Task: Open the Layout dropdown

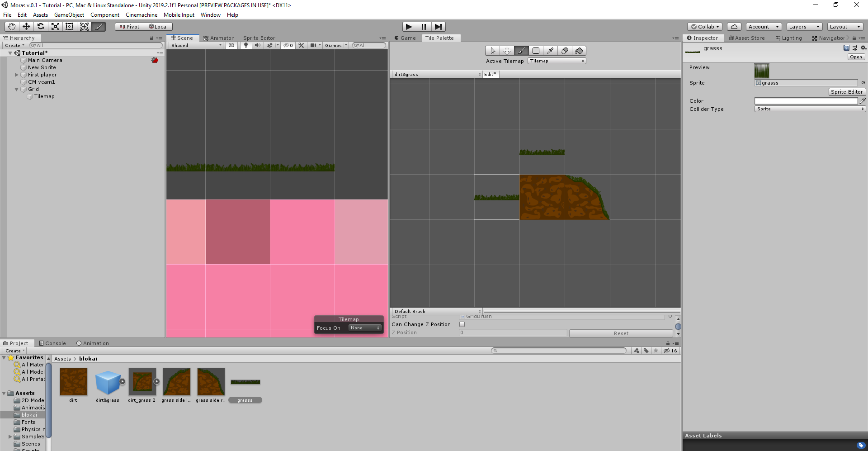Action: click(845, 27)
